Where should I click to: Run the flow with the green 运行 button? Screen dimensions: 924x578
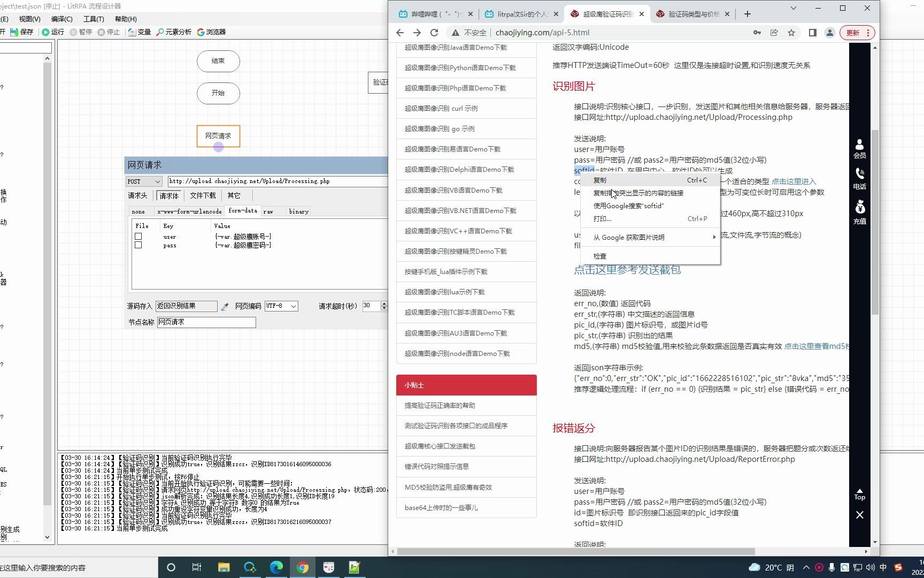click(x=53, y=32)
